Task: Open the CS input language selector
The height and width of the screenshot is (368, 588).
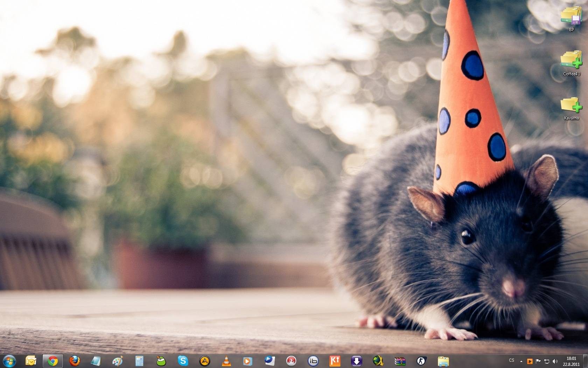Action: coord(512,360)
